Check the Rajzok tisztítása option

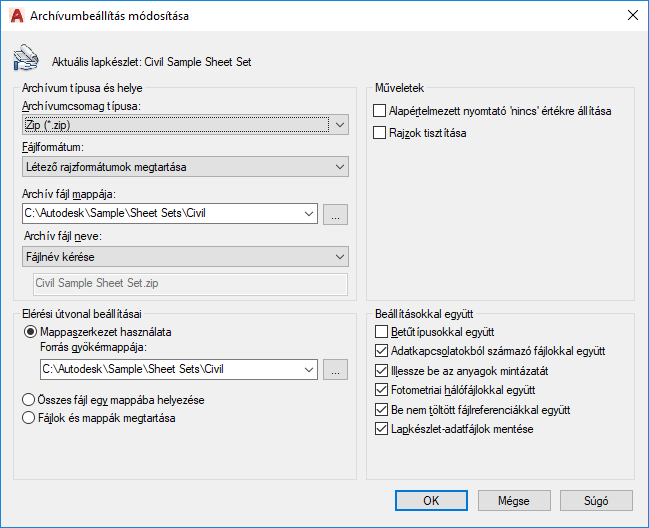pos(380,132)
